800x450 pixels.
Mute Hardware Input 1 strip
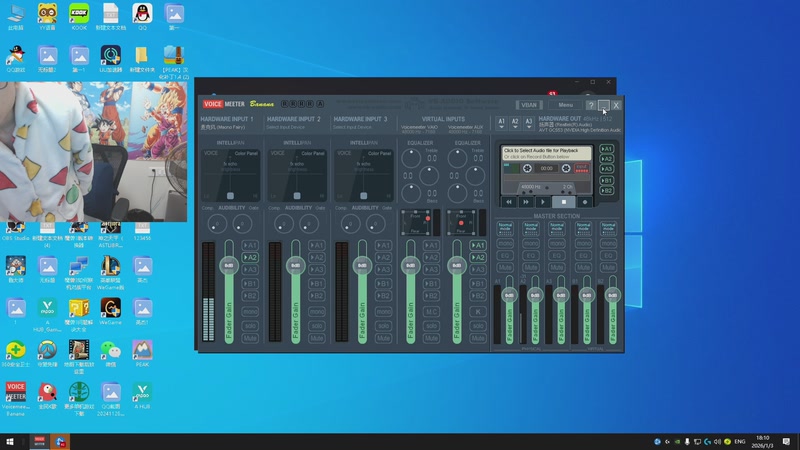pos(249,338)
